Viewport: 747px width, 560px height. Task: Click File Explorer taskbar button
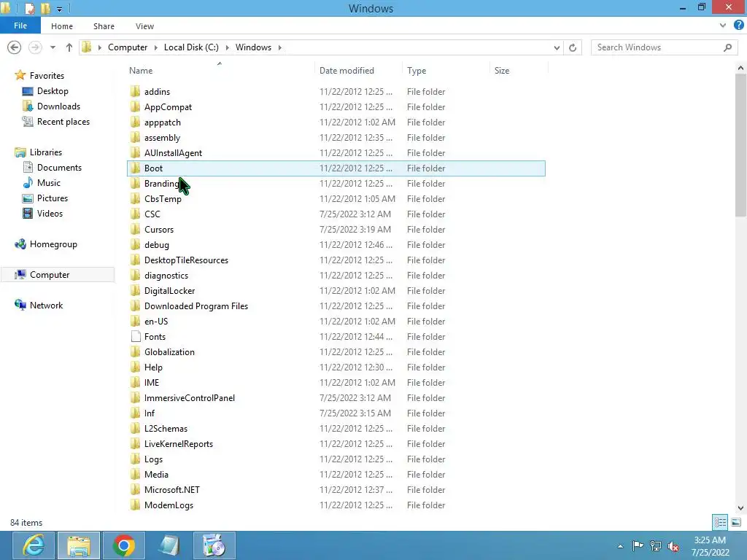pyautogui.click(x=79, y=545)
